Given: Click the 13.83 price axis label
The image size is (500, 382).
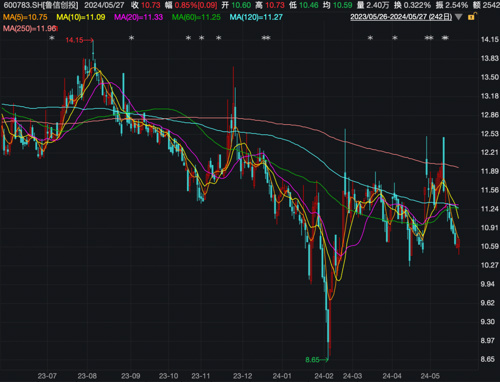Looking at the screenshot, I should (490, 59).
